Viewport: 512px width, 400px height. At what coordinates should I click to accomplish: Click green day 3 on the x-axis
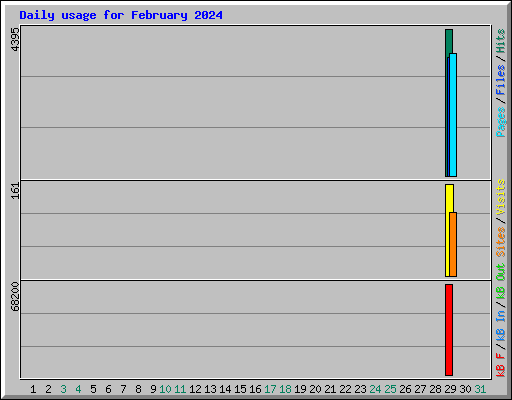coord(63,389)
